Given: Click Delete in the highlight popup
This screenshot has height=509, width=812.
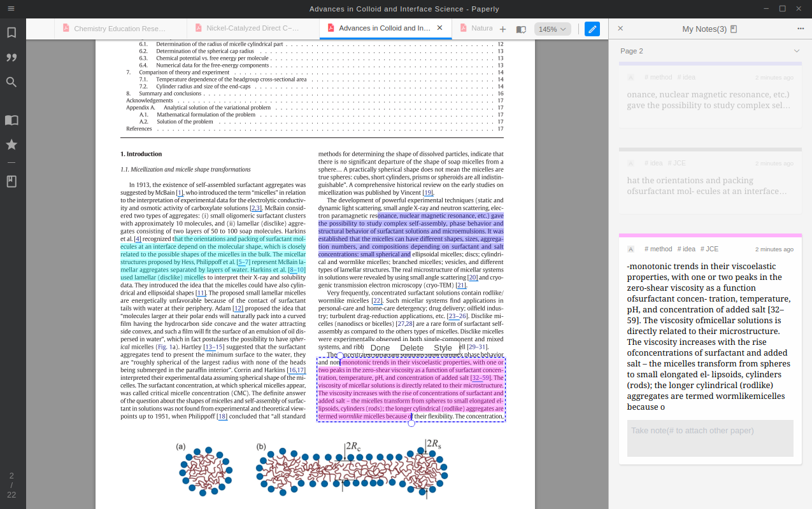Looking at the screenshot, I should [412, 348].
